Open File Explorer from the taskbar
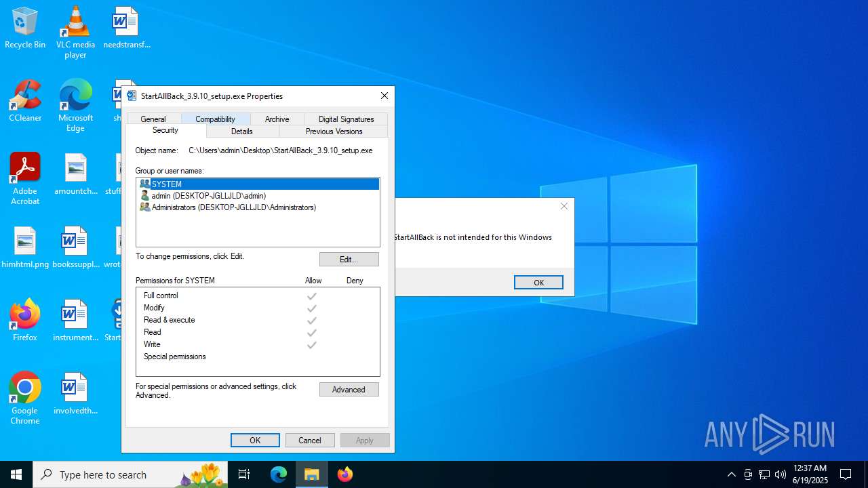868x488 pixels. [312, 474]
